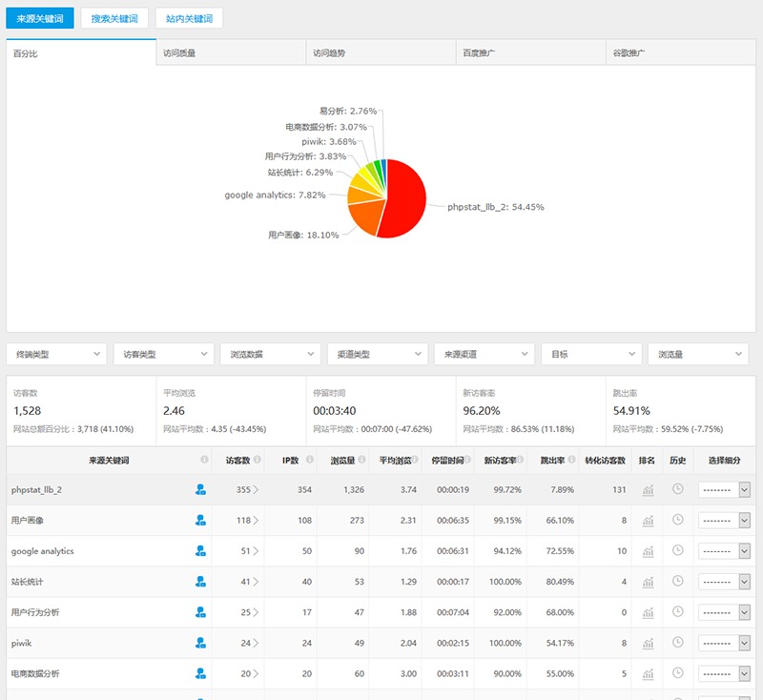This screenshot has height=700, width=763.
Task: Select the 访问趋势 chart tab
Action: click(x=381, y=52)
